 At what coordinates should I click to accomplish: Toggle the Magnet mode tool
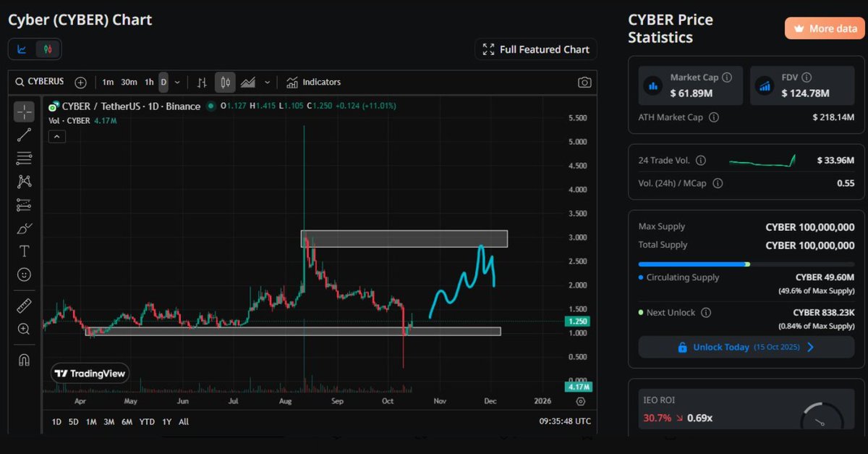click(24, 360)
